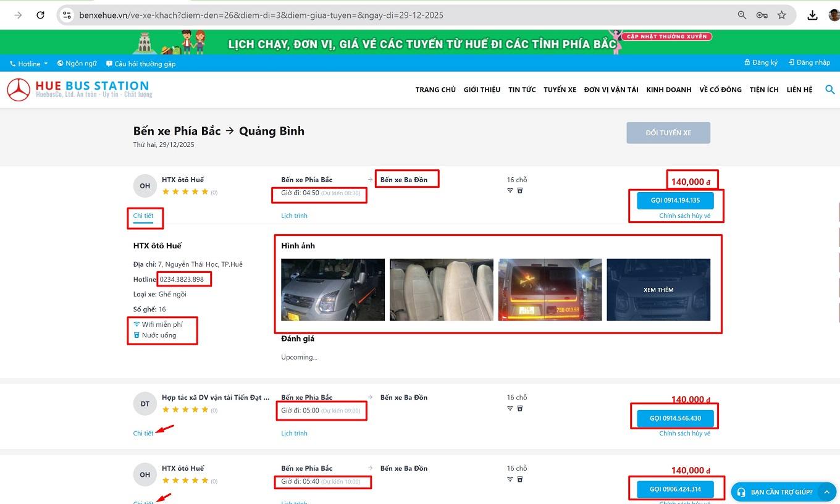Open the Đăng nhập link
Image resolution: width=840 pixels, height=504 pixels.
point(809,62)
